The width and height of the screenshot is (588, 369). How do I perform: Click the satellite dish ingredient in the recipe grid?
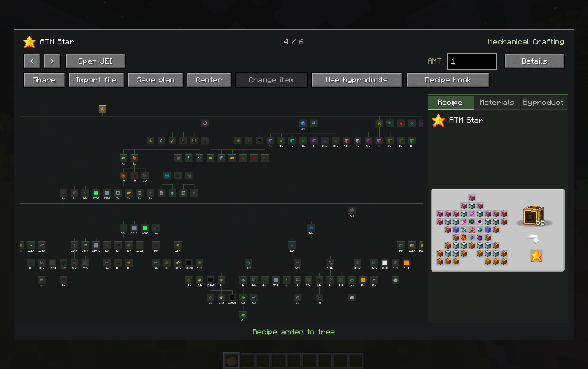pyautogui.click(x=464, y=230)
